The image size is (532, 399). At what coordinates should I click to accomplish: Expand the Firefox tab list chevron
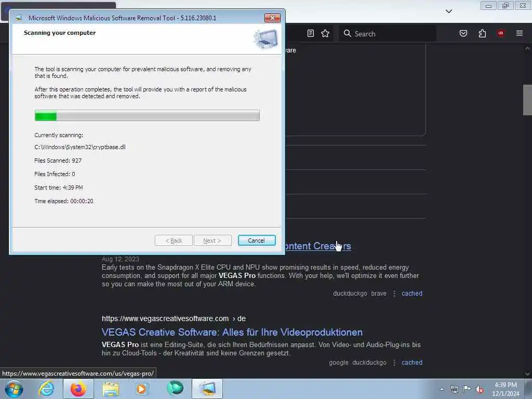(448, 11)
